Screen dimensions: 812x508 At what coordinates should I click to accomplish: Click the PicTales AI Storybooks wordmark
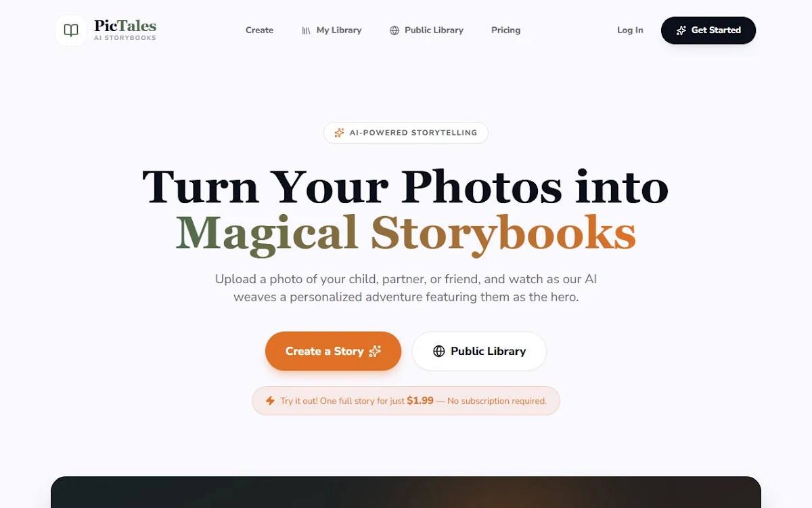pos(125,30)
